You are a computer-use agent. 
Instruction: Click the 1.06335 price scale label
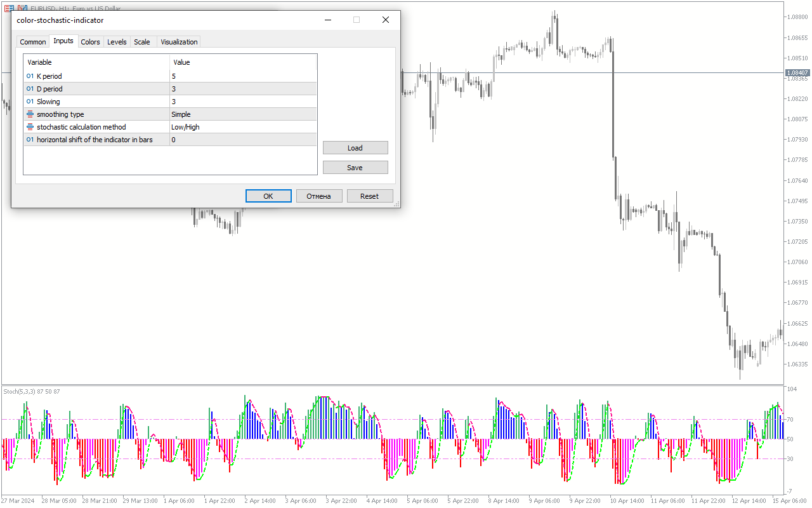tap(797, 364)
